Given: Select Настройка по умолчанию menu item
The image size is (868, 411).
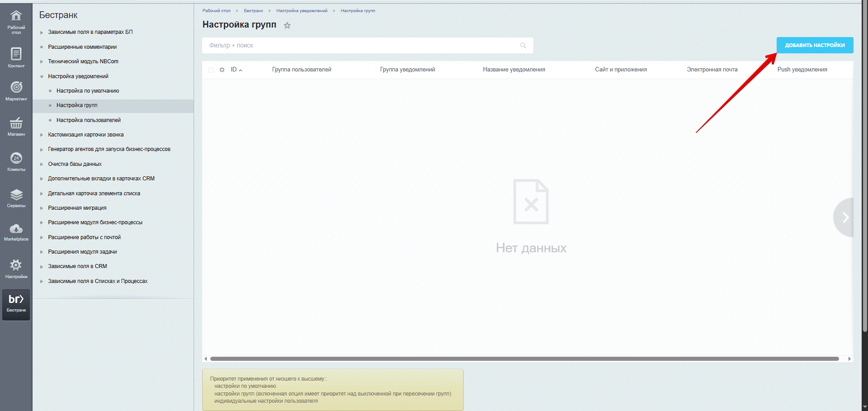Looking at the screenshot, I should pos(88,91).
